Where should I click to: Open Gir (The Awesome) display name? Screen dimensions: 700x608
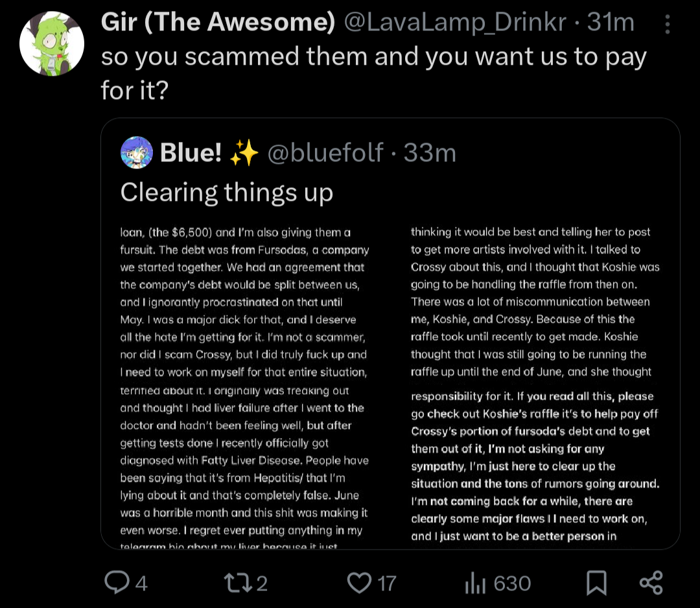click(218, 21)
